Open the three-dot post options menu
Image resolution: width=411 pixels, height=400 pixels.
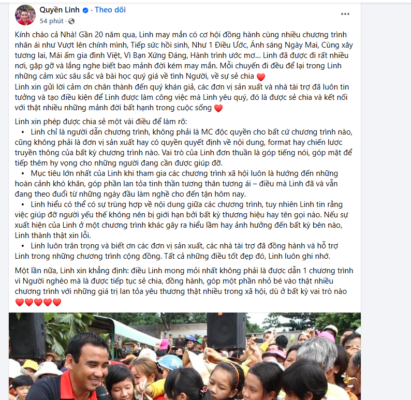point(345,14)
